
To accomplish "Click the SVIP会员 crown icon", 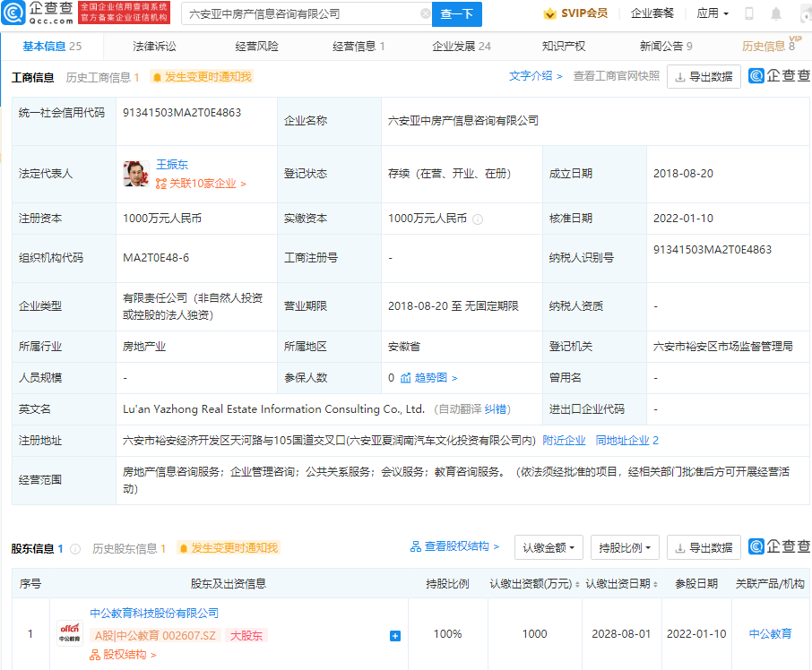I will 549,13.
